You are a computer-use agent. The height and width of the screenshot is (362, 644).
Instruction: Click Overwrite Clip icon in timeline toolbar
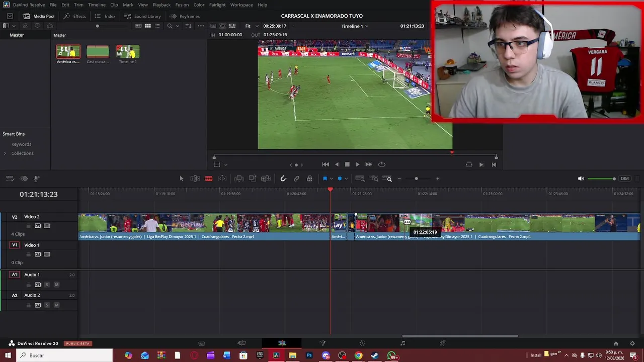click(x=253, y=178)
